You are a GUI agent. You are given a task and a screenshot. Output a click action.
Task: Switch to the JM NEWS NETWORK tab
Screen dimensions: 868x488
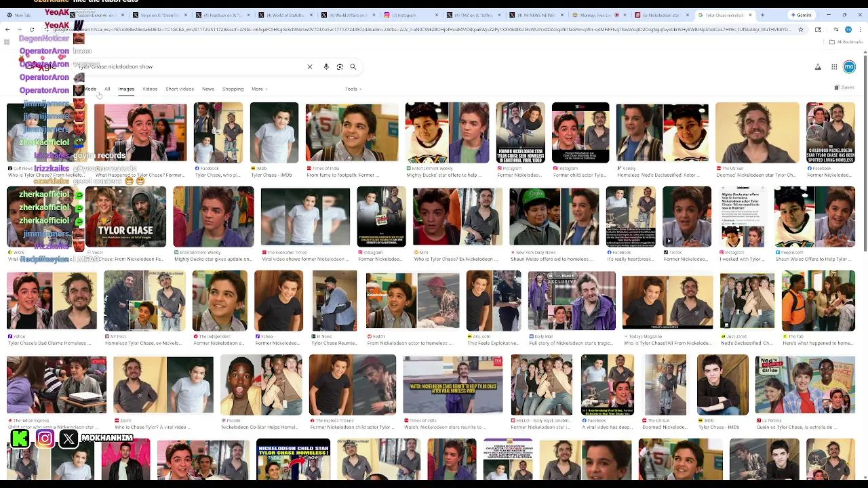pos(536,15)
